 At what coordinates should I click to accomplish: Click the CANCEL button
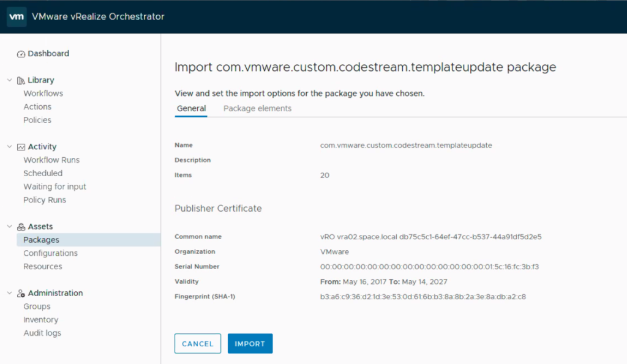pos(198,344)
